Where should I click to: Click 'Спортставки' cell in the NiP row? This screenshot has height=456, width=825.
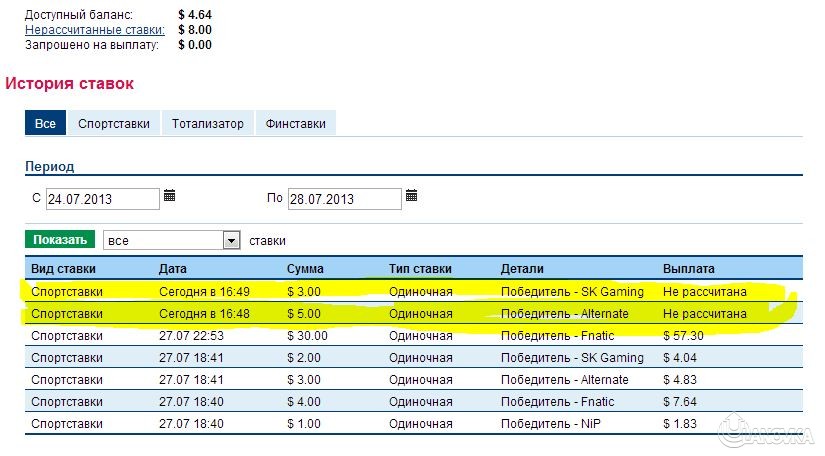tap(67, 424)
